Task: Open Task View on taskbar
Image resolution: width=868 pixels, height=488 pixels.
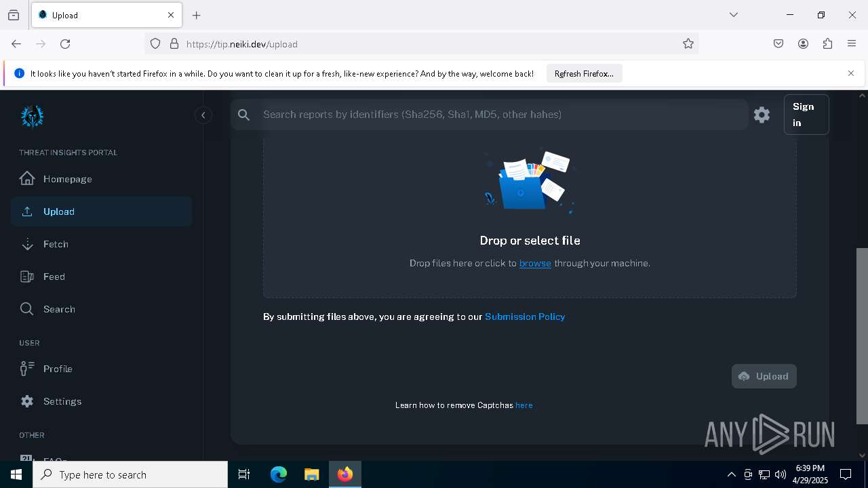Action: (x=244, y=474)
